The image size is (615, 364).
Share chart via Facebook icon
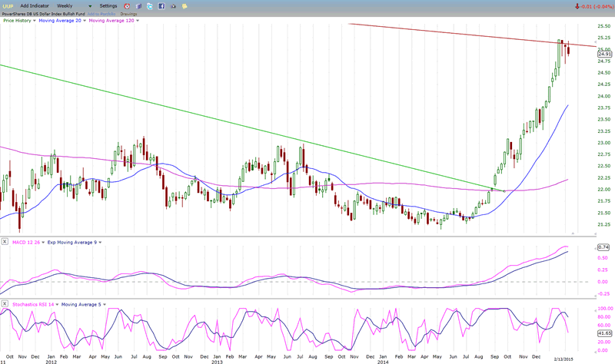[x=160, y=5]
